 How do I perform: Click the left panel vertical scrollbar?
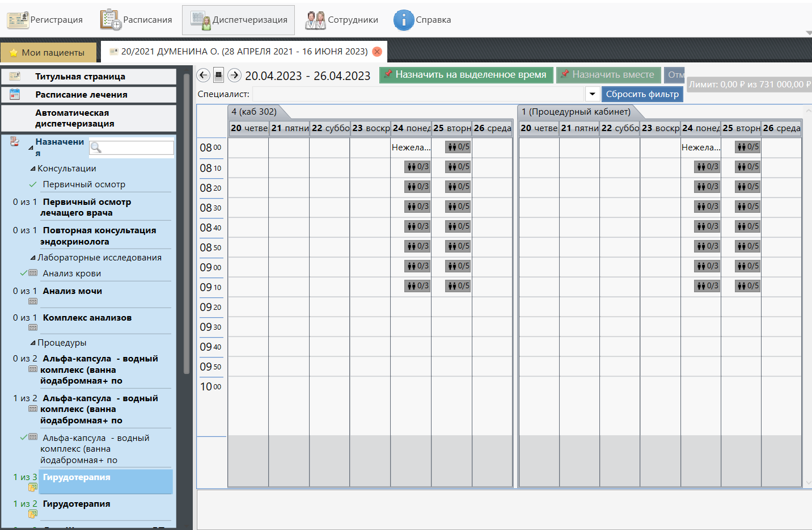(x=187, y=227)
